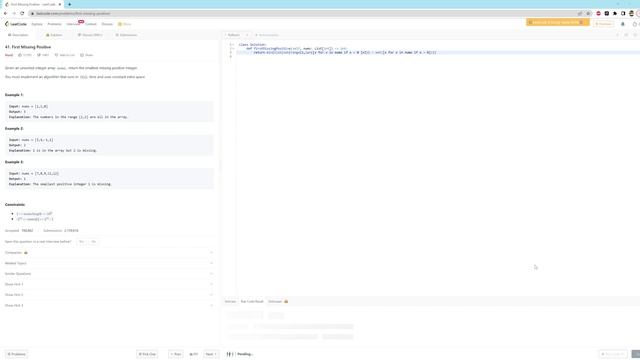640x360 pixels.
Task: Click Add to List
Action: 65,55
